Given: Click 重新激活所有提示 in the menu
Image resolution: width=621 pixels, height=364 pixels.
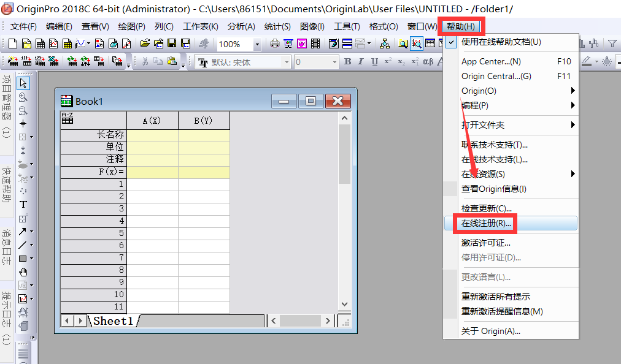Looking at the screenshot, I should 511,297.
